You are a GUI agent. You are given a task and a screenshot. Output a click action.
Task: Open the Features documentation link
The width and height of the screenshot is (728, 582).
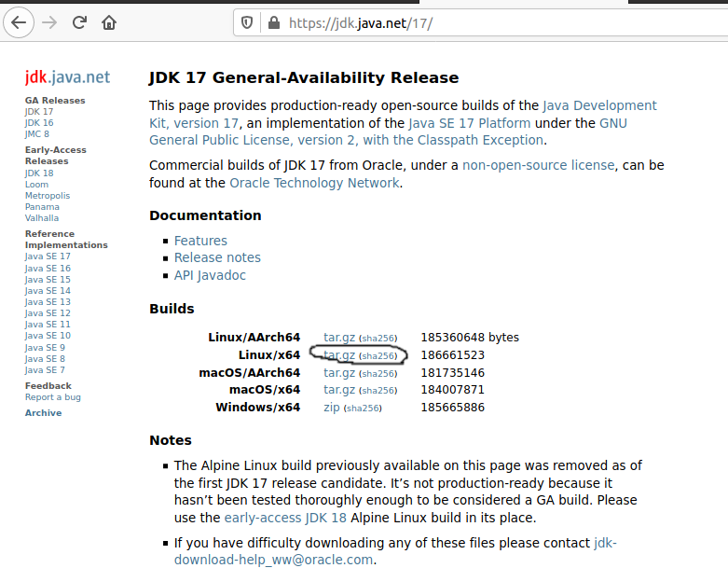point(200,241)
